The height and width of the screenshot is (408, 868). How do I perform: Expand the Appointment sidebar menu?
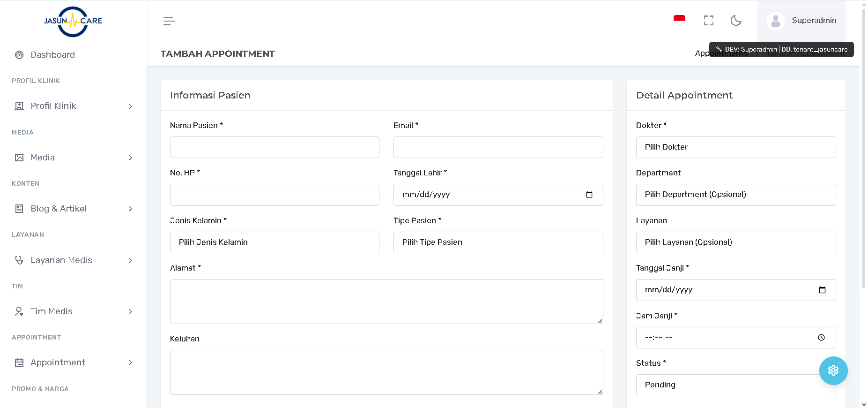click(74, 363)
